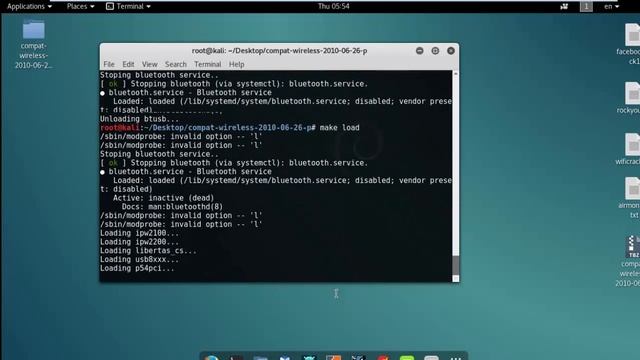Click the 'Active: inactive (dead)' line
The image size is (640, 360).
(163, 198)
